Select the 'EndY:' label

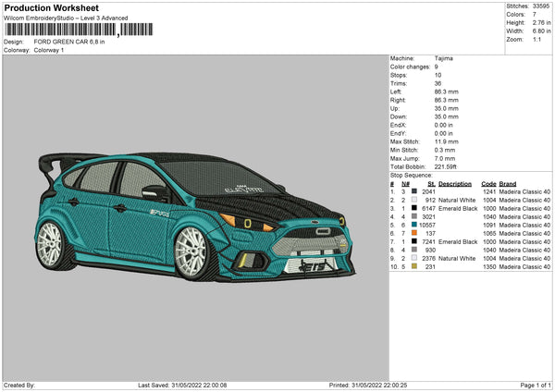[398, 133]
